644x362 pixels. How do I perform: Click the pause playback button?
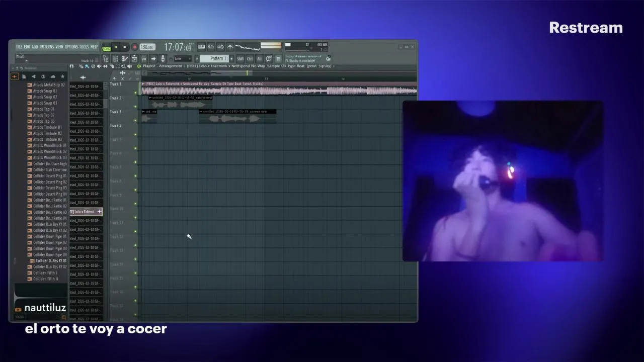[116, 47]
